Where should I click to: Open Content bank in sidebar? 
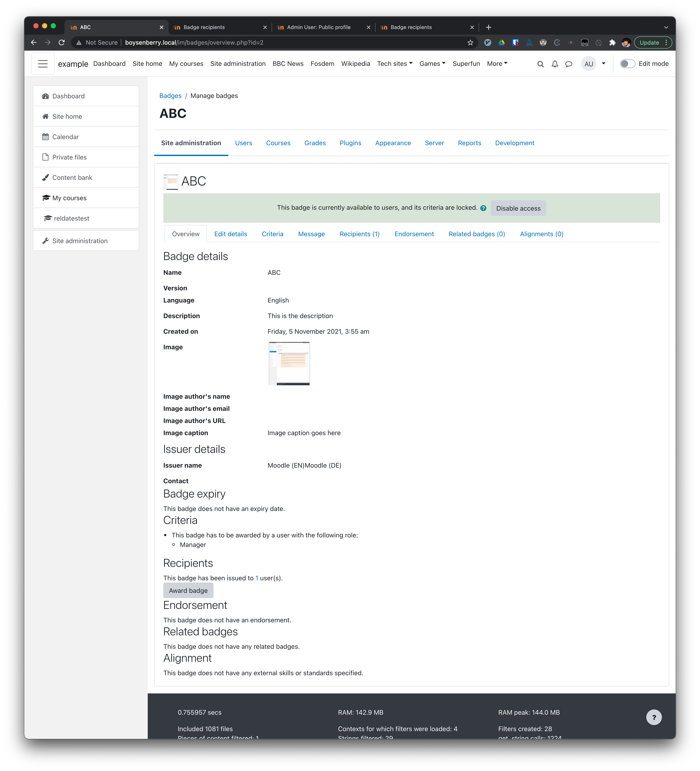tap(86, 177)
